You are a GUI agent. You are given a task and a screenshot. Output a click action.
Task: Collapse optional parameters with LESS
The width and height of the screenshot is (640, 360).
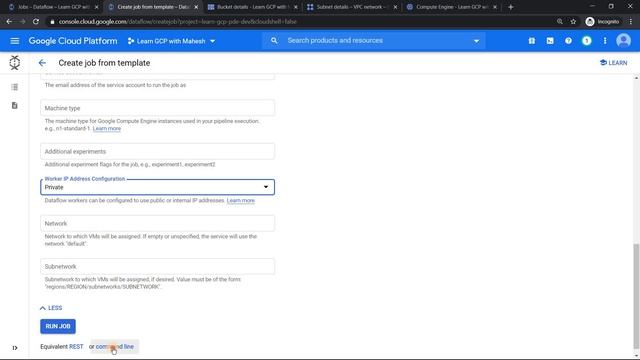coord(51,308)
